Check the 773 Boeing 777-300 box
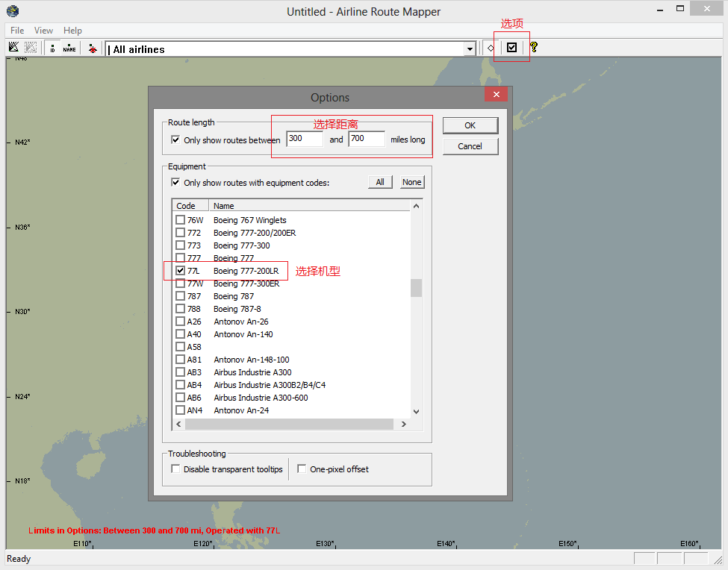This screenshot has height=570, width=728. 180,245
